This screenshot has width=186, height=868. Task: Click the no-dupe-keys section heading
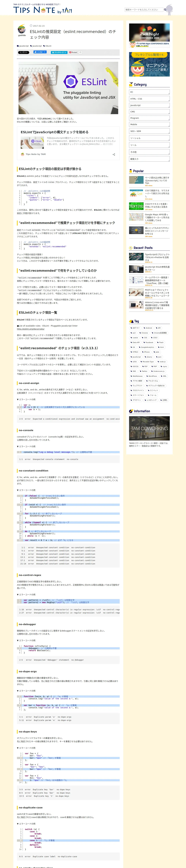point(28,732)
